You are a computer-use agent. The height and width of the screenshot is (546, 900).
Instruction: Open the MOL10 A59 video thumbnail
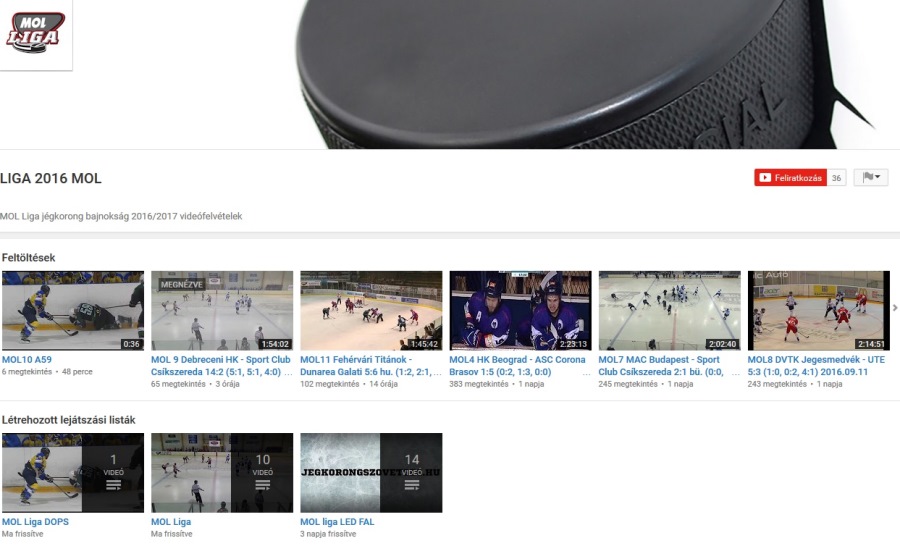(73, 310)
